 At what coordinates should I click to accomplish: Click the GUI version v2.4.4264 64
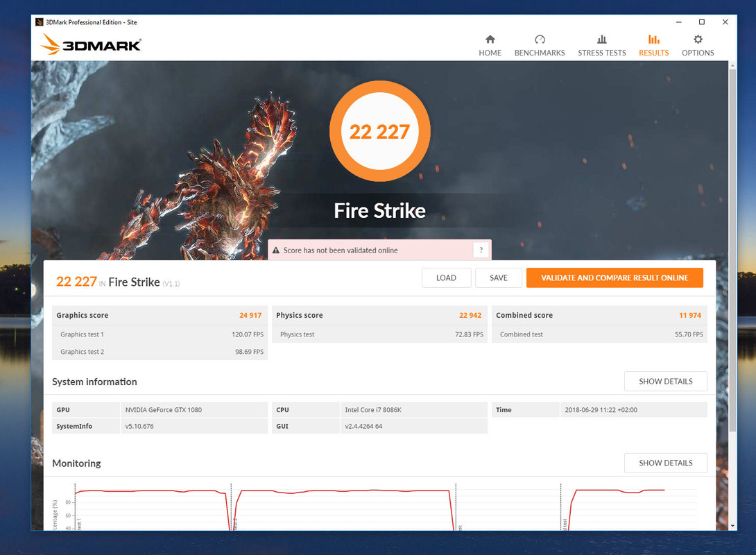[363, 426]
